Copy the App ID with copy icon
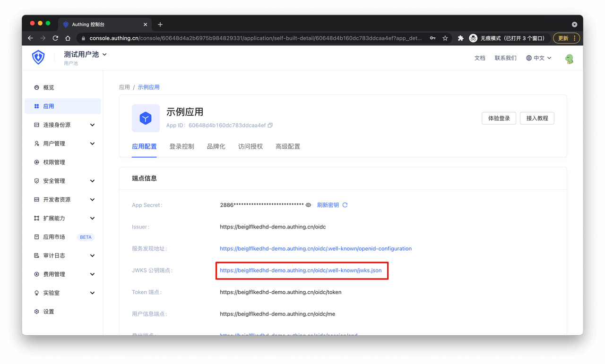605x364 pixels. (270, 126)
